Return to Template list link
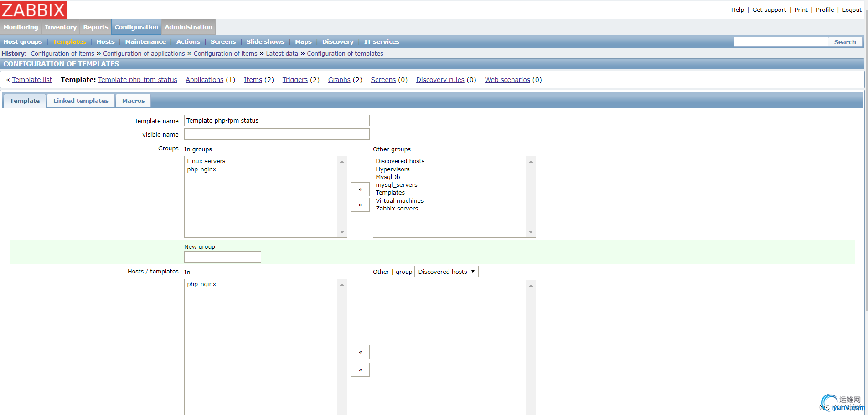Screen dimensions: 868x415 coord(32,80)
